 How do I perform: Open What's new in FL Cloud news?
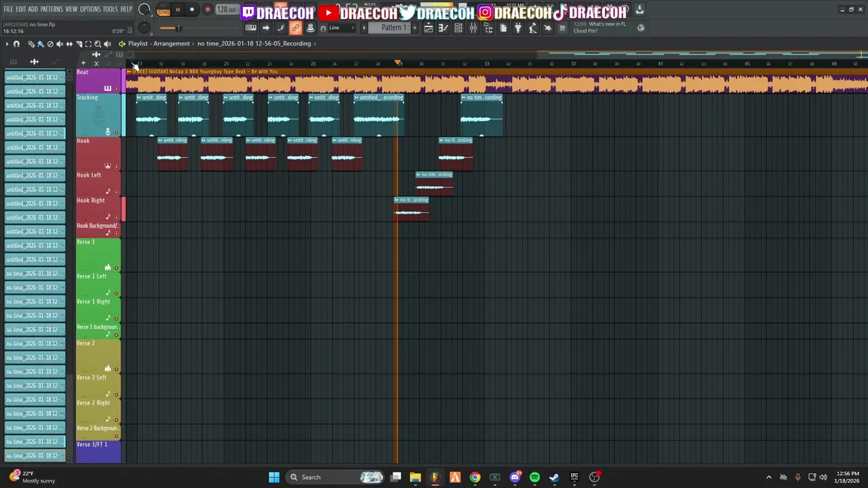pos(600,28)
